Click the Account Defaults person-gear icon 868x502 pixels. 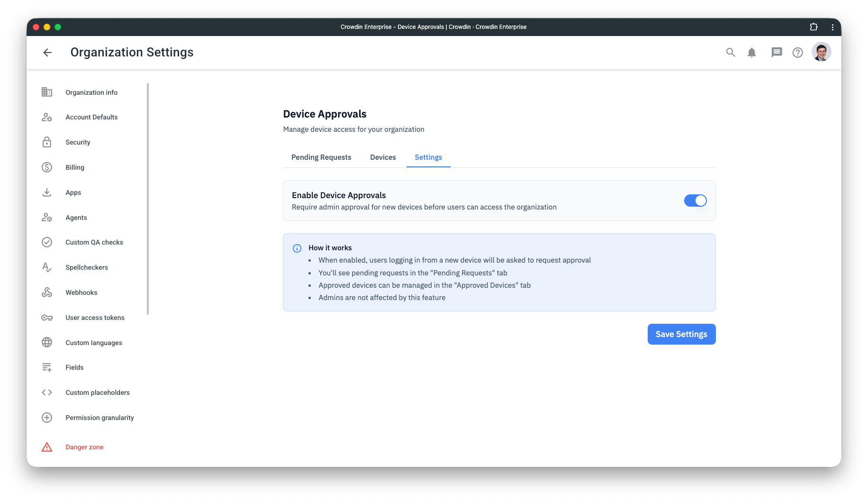click(x=47, y=117)
